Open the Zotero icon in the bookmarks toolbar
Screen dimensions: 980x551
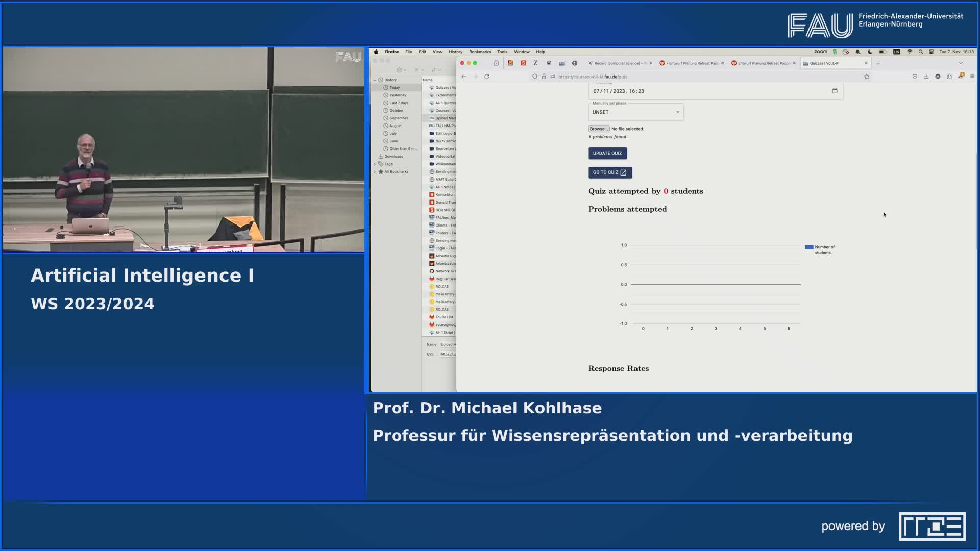pyautogui.click(x=535, y=63)
